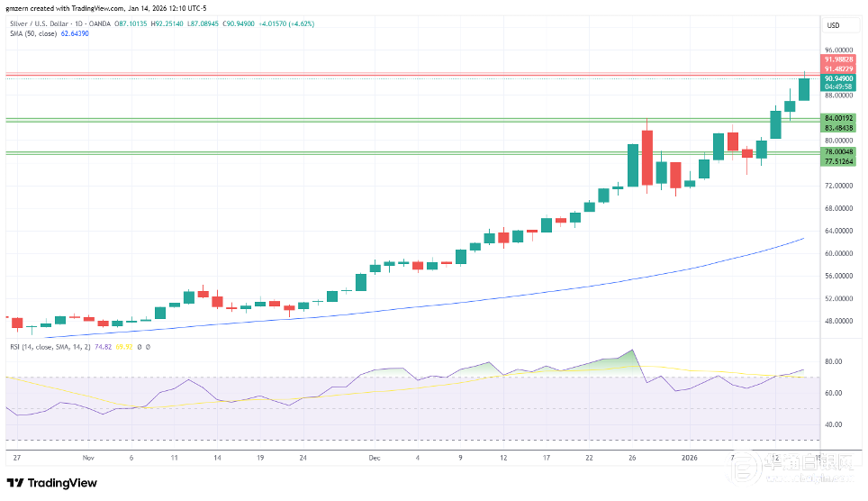Click the green 83.48438 price label

click(x=838, y=128)
